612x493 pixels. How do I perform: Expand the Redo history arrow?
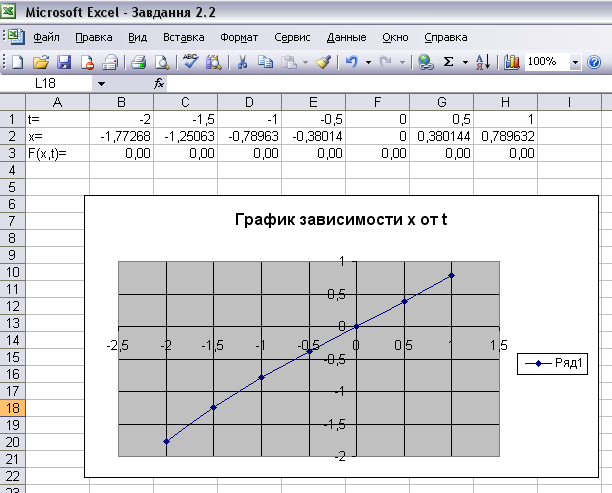[x=402, y=62]
